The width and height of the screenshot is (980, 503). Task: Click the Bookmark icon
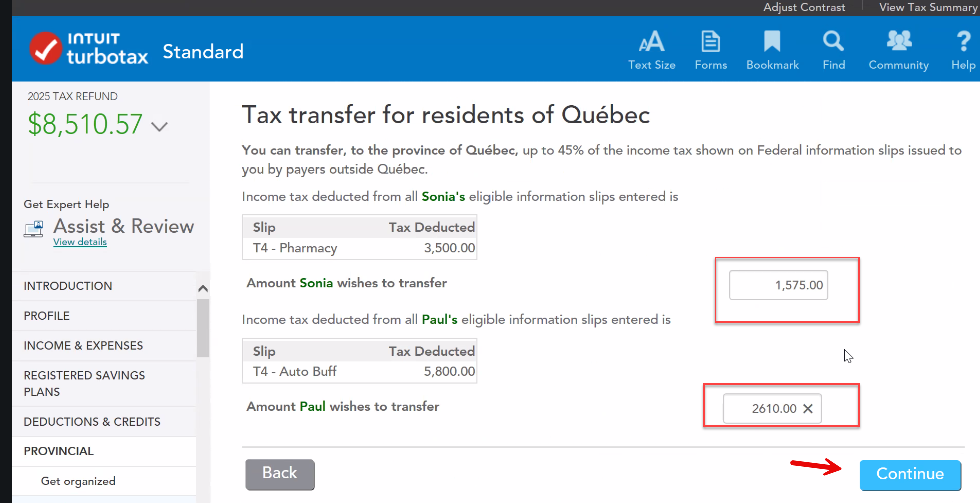[x=772, y=41]
